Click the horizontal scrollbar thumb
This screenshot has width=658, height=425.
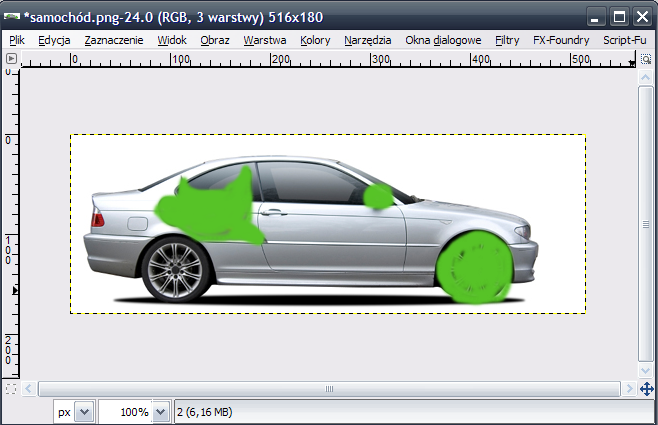pyautogui.click(x=328, y=388)
